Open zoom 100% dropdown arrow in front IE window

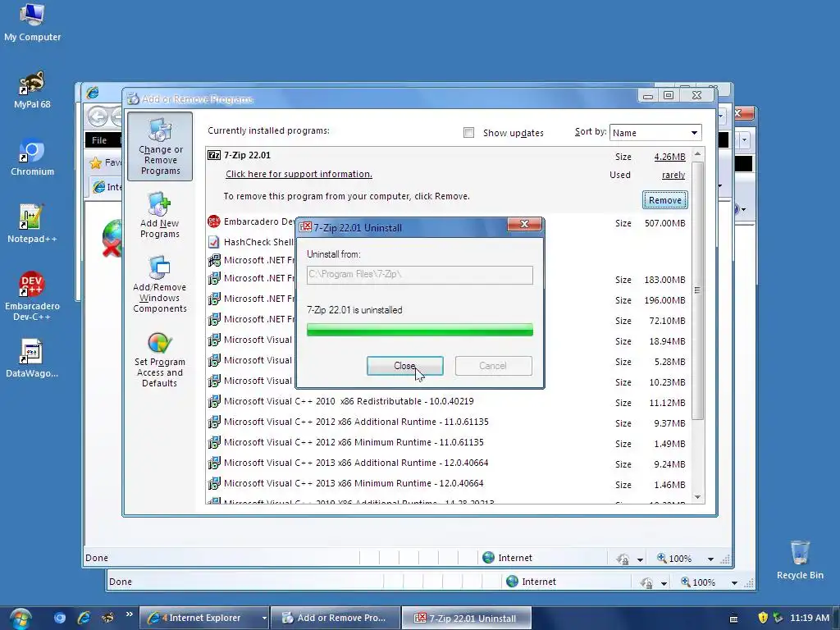tap(710, 559)
